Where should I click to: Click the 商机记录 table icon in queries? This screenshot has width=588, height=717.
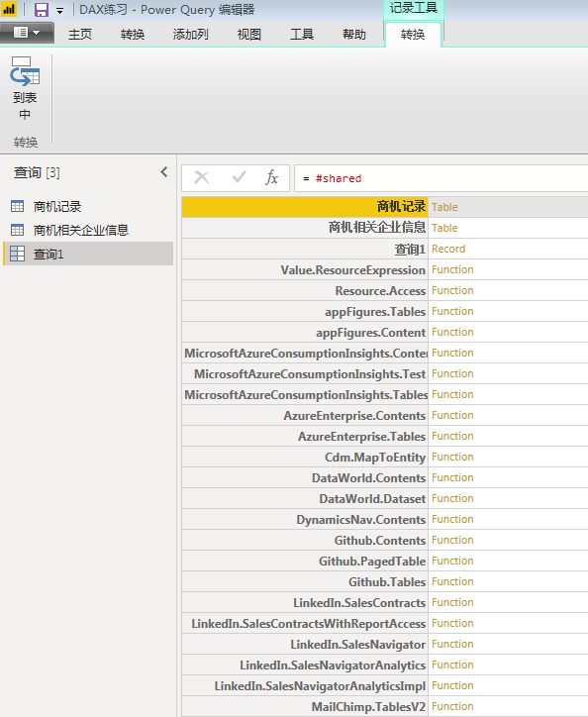[18, 206]
